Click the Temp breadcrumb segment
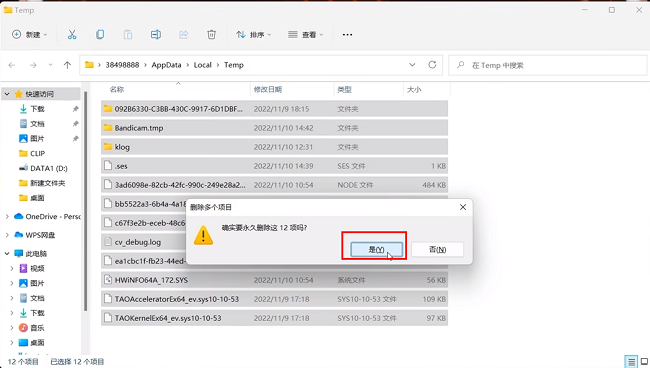The image size is (650, 368). point(234,65)
